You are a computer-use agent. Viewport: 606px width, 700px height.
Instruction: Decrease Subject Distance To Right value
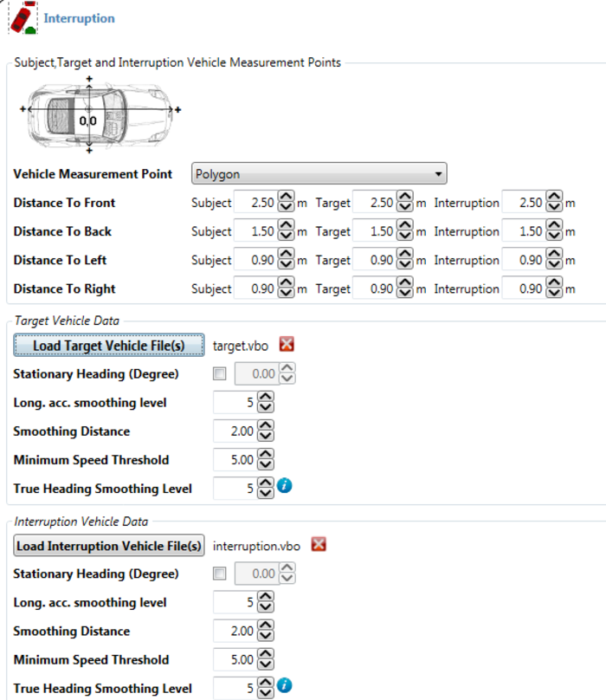pyautogui.click(x=286, y=294)
